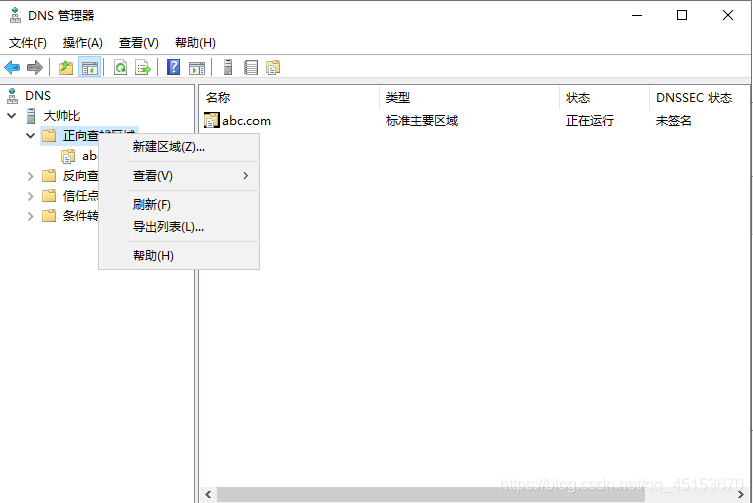
Task: Choose 帮助(H) from context menu
Action: pyautogui.click(x=179, y=256)
